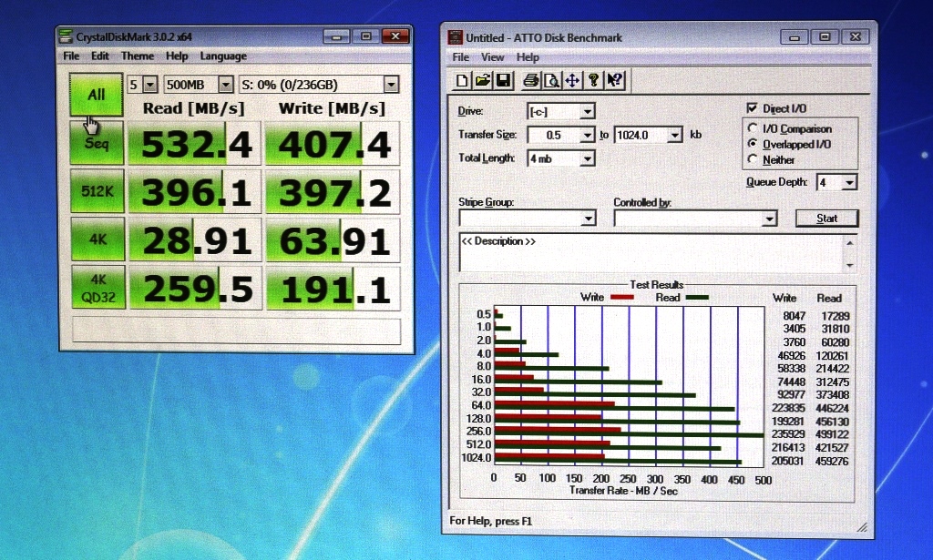Choose the Neither radio option
This screenshot has height=560, width=933.
click(x=753, y=159)
